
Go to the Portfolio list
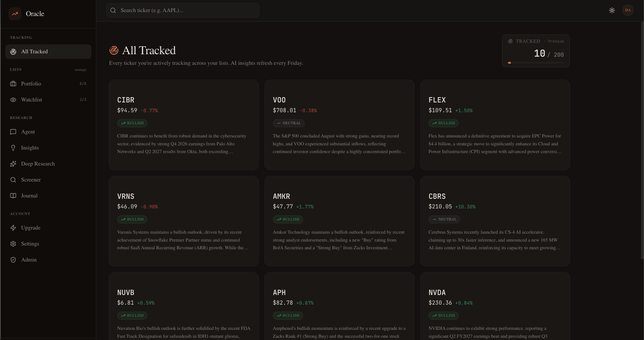click(48, 84)
